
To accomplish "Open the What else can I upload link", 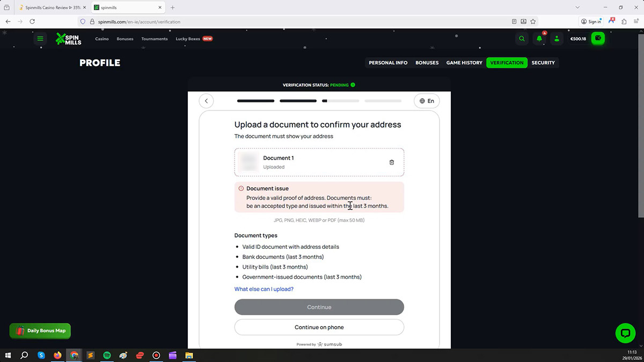I will pos(264,289).
